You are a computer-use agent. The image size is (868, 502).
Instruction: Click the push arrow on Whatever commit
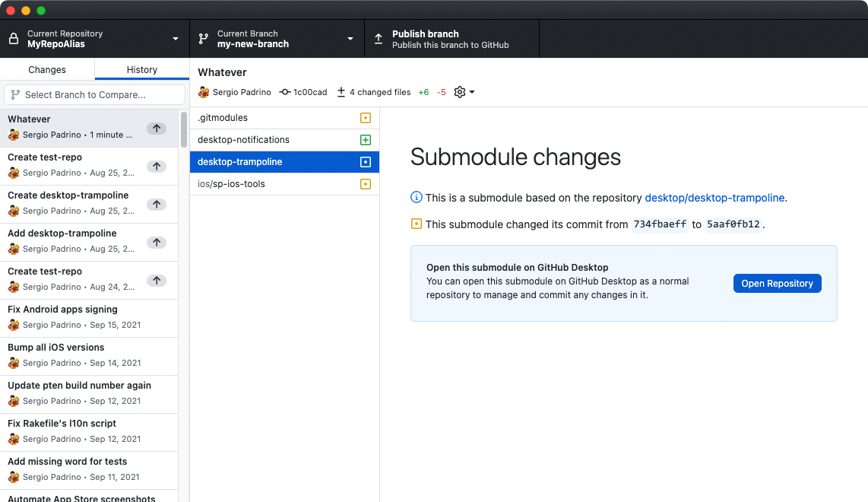157,128
